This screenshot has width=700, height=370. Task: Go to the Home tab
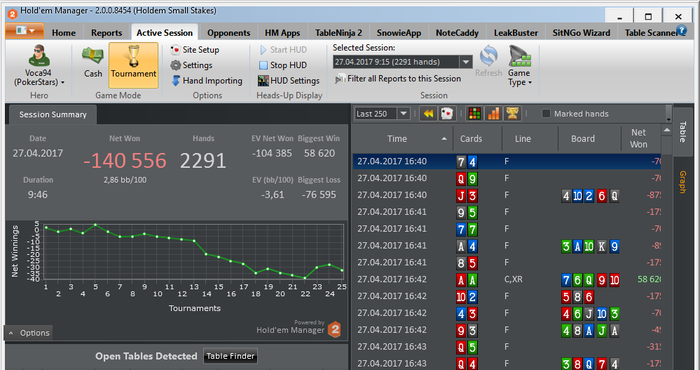63,33
